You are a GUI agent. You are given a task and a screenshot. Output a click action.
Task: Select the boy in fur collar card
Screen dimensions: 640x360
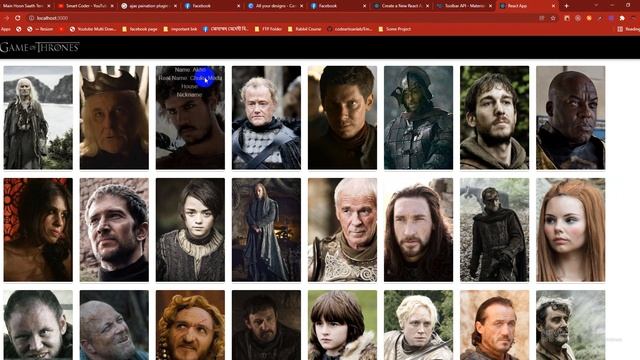pos(342,325)
